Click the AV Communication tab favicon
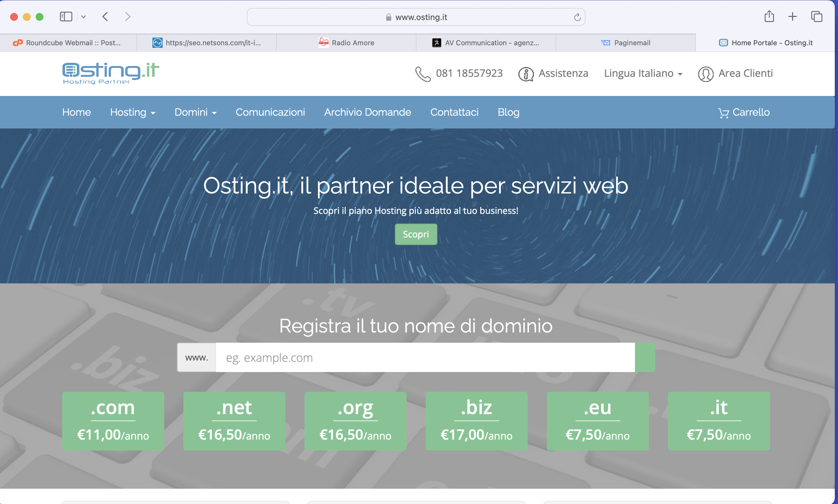This screenshot has width=838, height=504. (x=437, y=43)
